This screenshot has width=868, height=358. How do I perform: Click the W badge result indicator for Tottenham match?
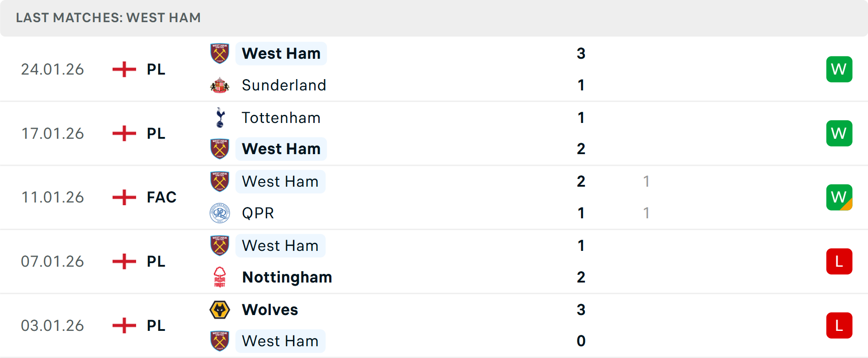click(839, 133)
